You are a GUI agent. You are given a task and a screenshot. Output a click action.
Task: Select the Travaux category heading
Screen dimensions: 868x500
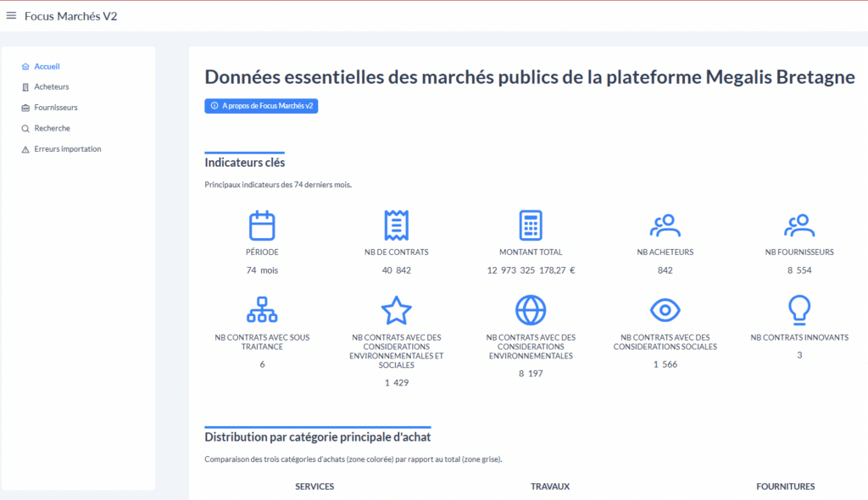(550, 486)
